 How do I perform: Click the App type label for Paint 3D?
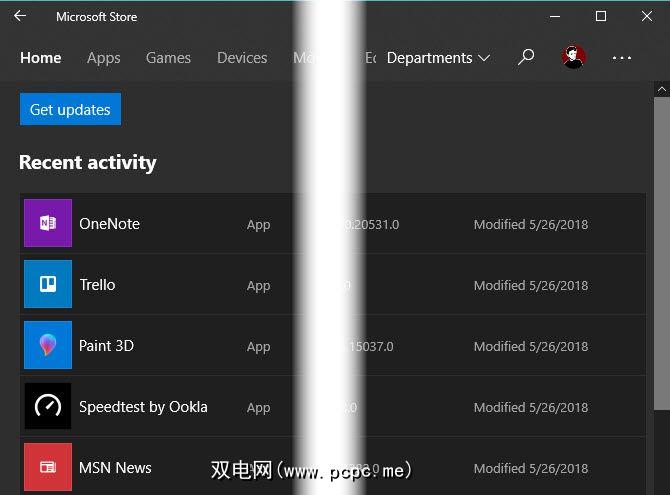pyautogui.click(x=259, y=347)
